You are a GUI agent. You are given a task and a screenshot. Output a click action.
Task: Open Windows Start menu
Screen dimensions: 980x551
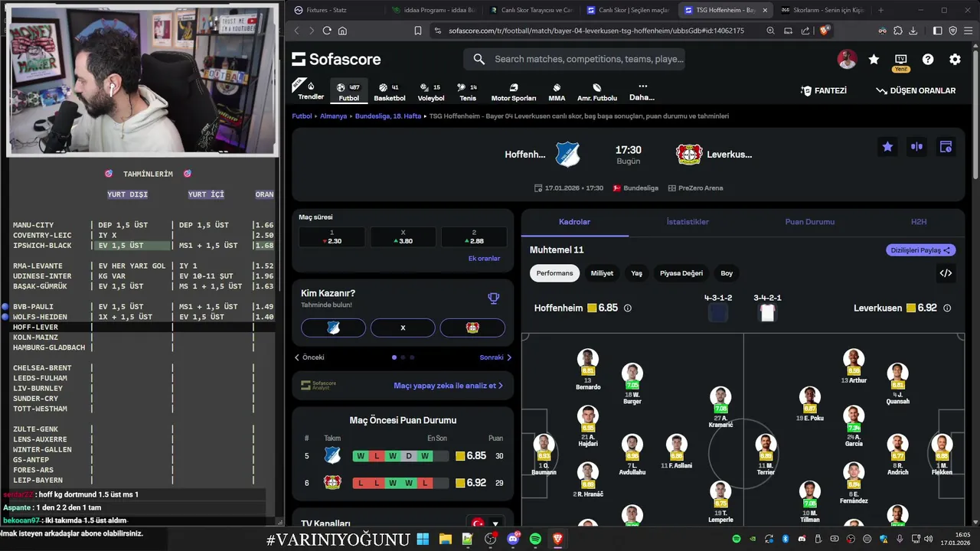coord(423,539)
